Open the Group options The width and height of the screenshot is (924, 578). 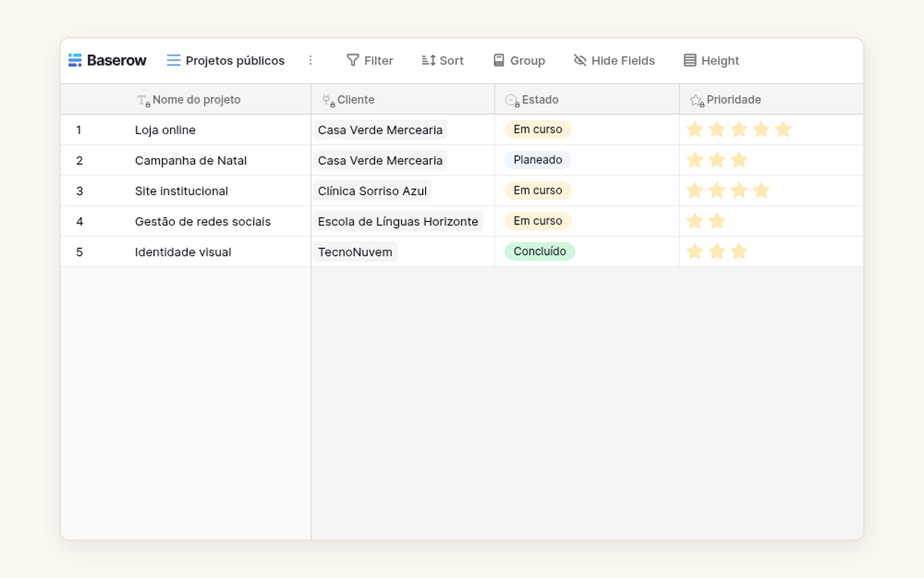(519, 60)
